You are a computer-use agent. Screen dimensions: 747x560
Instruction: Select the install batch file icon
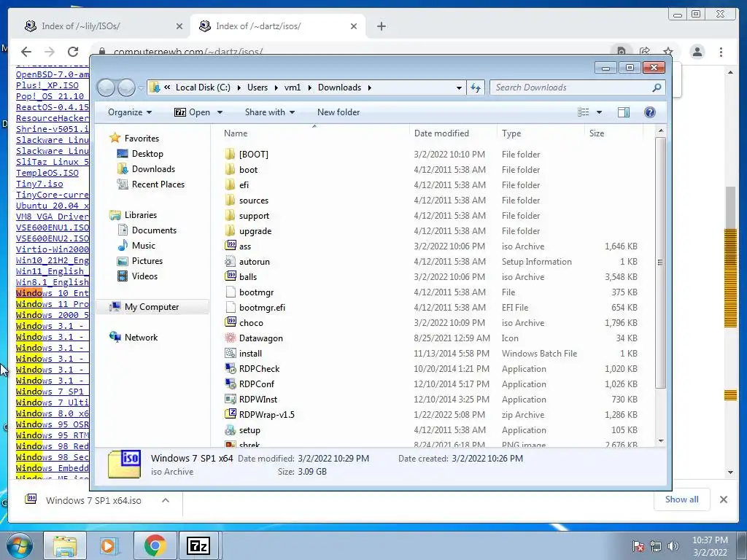point(231,353)
